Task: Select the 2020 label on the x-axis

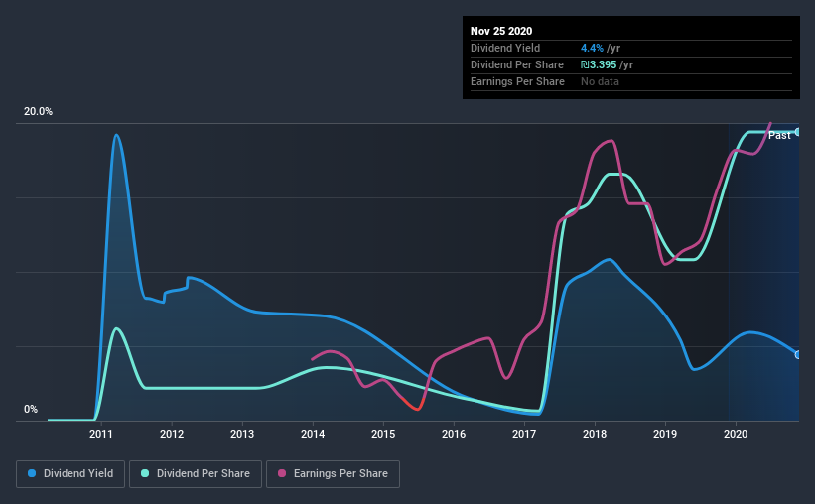Action: click(736, 434)
